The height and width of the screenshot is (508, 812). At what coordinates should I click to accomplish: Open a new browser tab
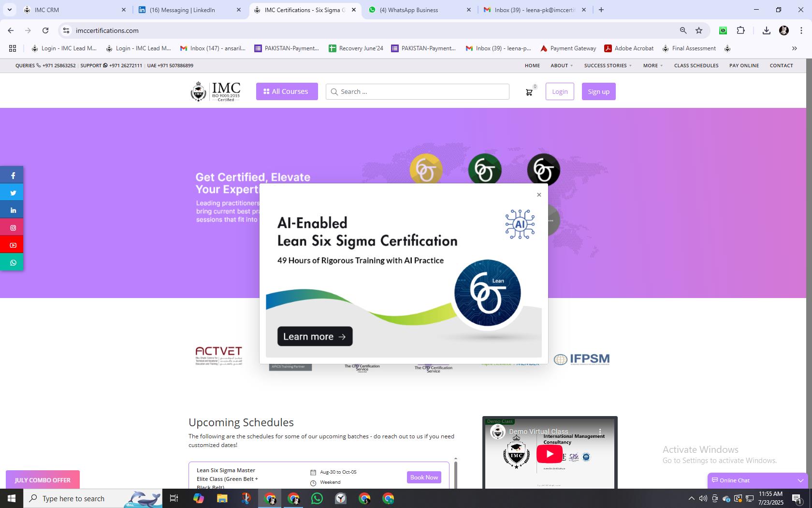click(x=601, y=10)
